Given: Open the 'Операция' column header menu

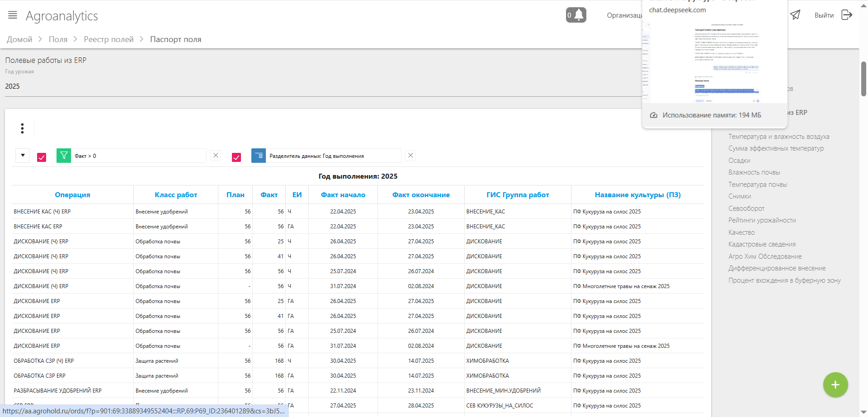Looking at the screenshot, I should (x=72, y=195).
